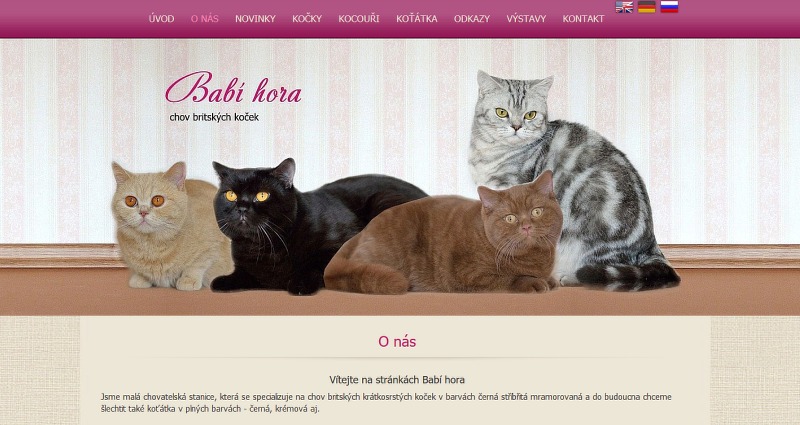800x425 pixels.
Task: Open the KOCOUŘI menu link
Action: pyautogui.click(x=359, y=19)
